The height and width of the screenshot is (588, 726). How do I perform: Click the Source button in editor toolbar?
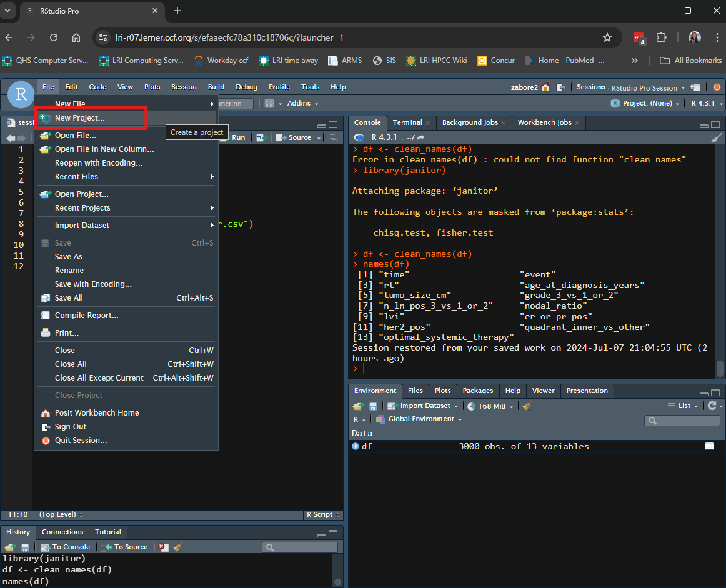294,137
